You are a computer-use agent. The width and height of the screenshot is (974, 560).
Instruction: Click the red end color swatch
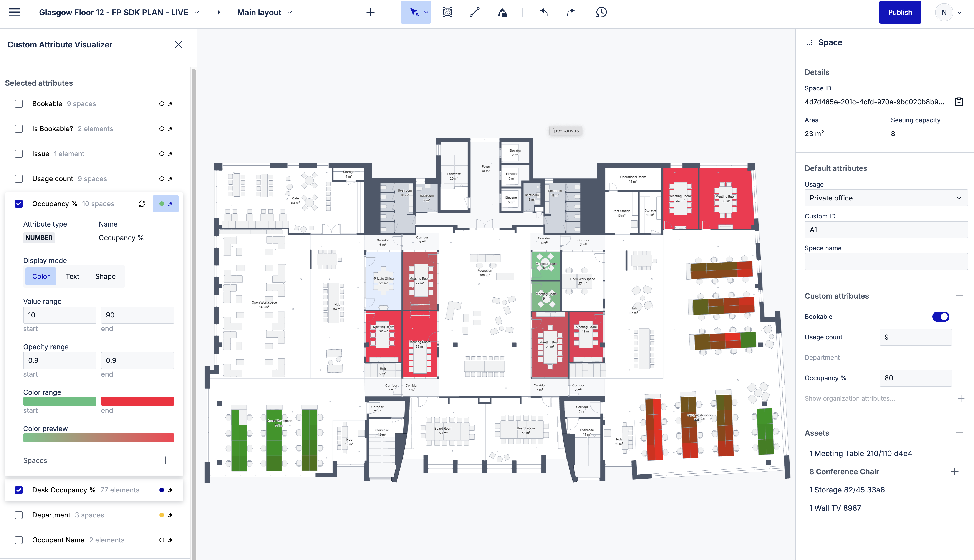click(x=137, y=401)
